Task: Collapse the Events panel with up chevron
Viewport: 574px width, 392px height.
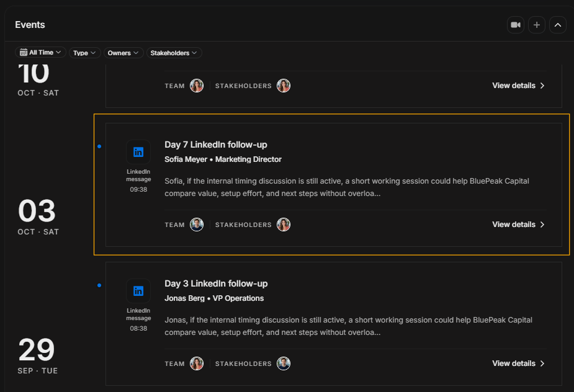Action: [x=557, y=25]
